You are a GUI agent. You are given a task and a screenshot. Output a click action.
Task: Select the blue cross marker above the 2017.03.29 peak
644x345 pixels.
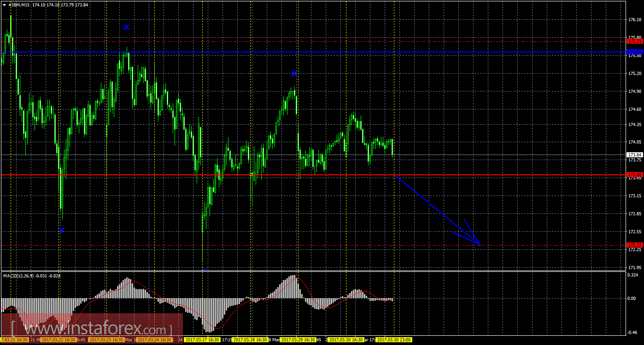pyautogui.click(x=294, y=74)
